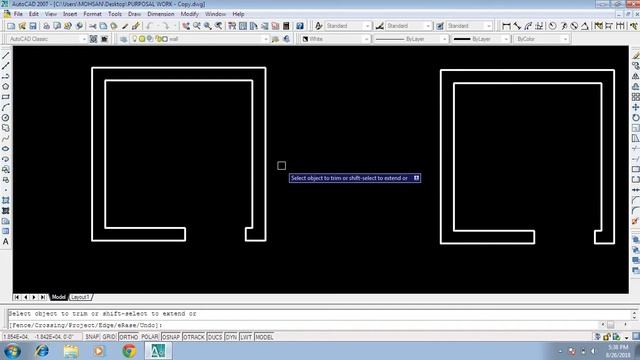
Task: Switch to the Layout1 tab
Action: (x=80, y=297)
